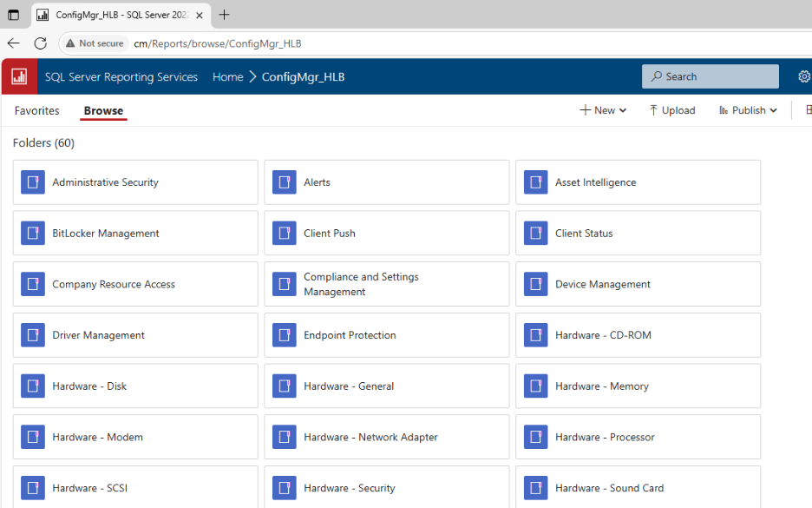Click inside the Search input field
The height and width of the screenshot is (508, 812).
[x=711, y=76]
